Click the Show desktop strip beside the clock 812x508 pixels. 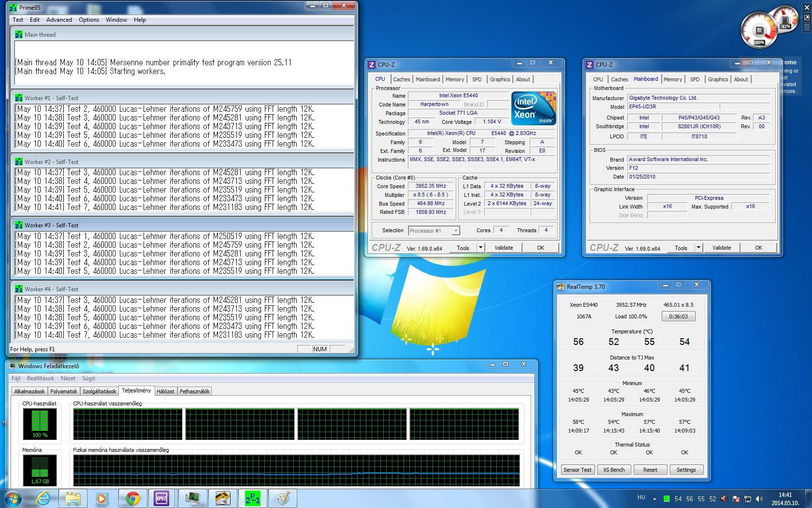click(x=809, y=498)
